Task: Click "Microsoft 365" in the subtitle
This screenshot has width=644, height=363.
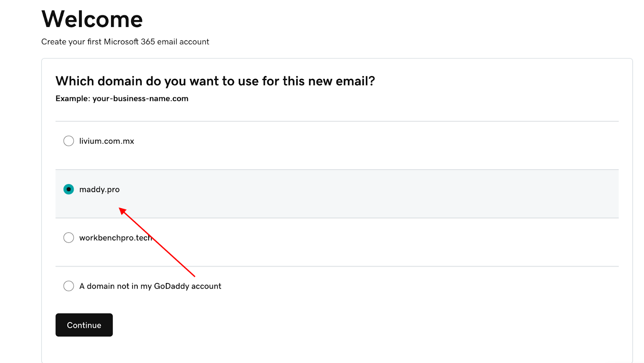Action: (129, 42)
